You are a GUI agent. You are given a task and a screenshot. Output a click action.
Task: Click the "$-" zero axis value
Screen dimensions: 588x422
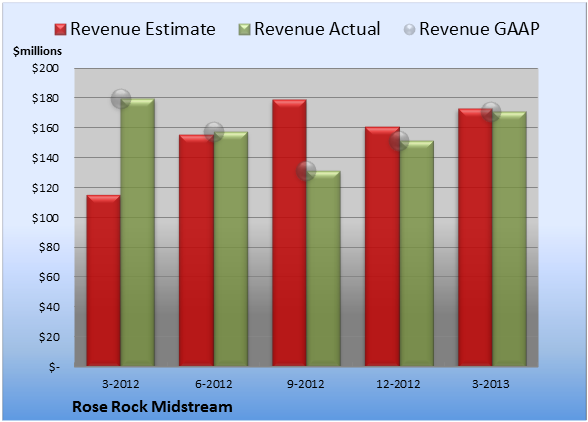tap(54, 366)
